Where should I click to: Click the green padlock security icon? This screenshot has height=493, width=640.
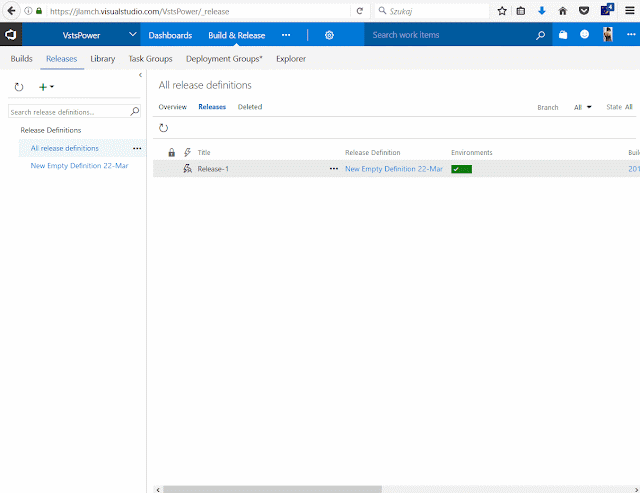39,11
